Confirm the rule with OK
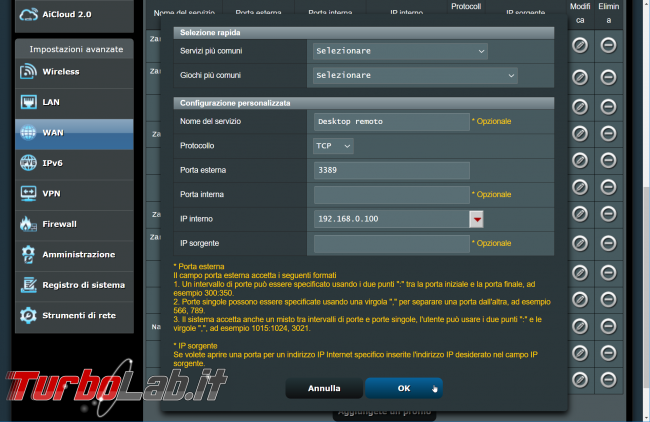 click(404, 388)
